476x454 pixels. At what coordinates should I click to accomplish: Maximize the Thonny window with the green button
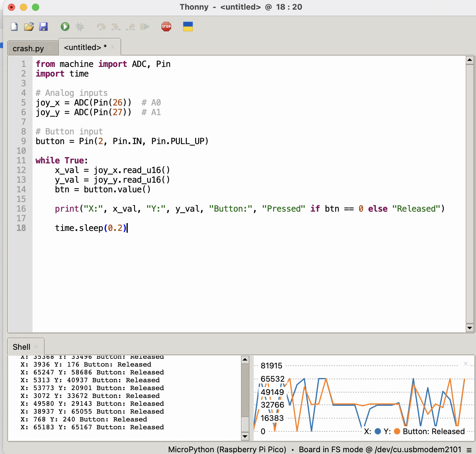[x=36, y=7]
